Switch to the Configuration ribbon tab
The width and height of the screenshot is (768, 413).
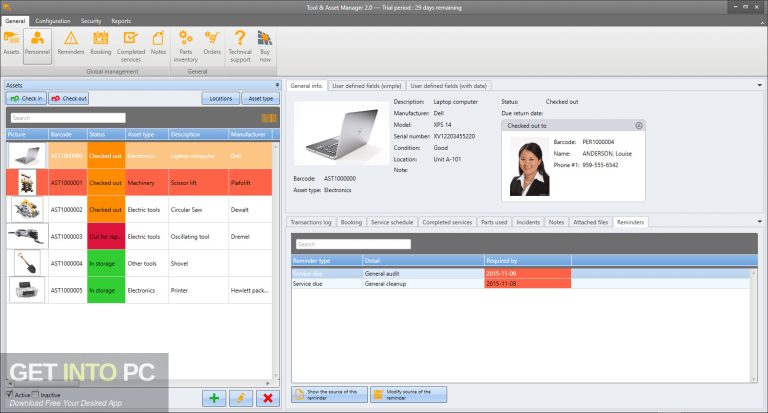pos(52,20)
